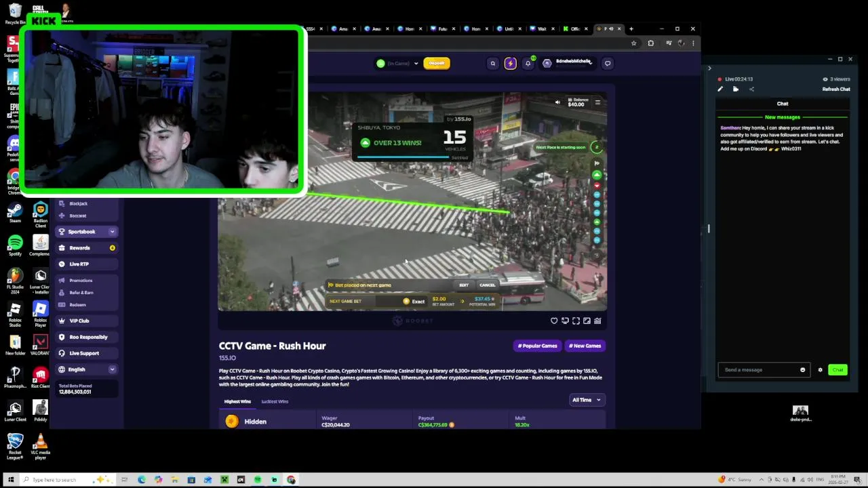Open Roo Responsibly in sidebar
Screen dimensions: 868x488
click(87, 337)
